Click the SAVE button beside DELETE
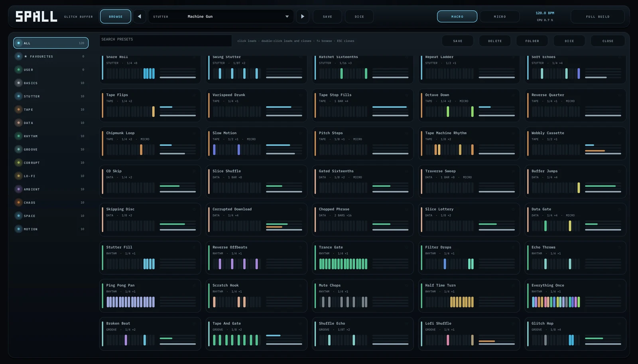 (458, 41)
